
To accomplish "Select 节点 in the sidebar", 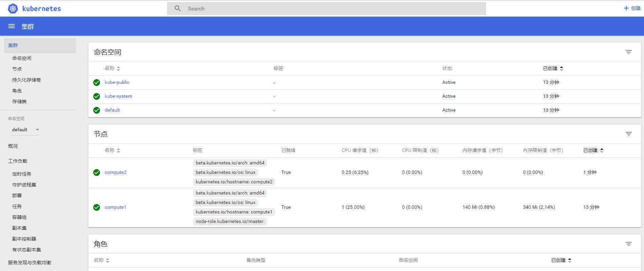I will [x=17, y=69].
